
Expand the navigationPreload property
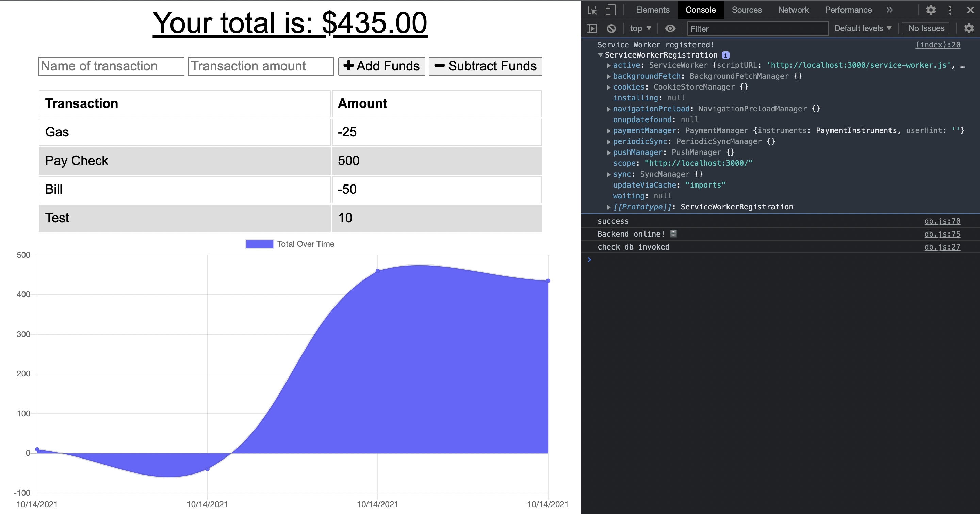609,109
